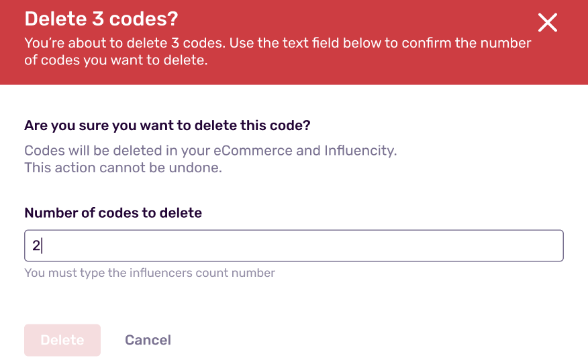588x364 pixels.
Task: Close the delete codes dialog with X
Action: [548, 23]
